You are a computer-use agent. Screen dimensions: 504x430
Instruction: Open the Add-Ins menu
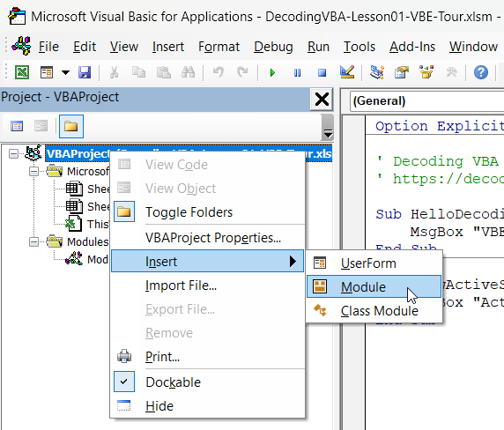point(412,47)
